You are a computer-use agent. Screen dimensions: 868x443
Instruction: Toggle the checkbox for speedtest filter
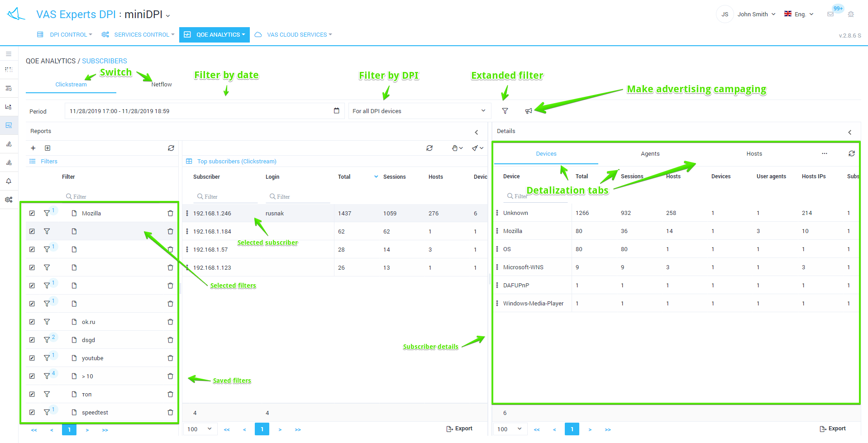[x=32, y=413]
